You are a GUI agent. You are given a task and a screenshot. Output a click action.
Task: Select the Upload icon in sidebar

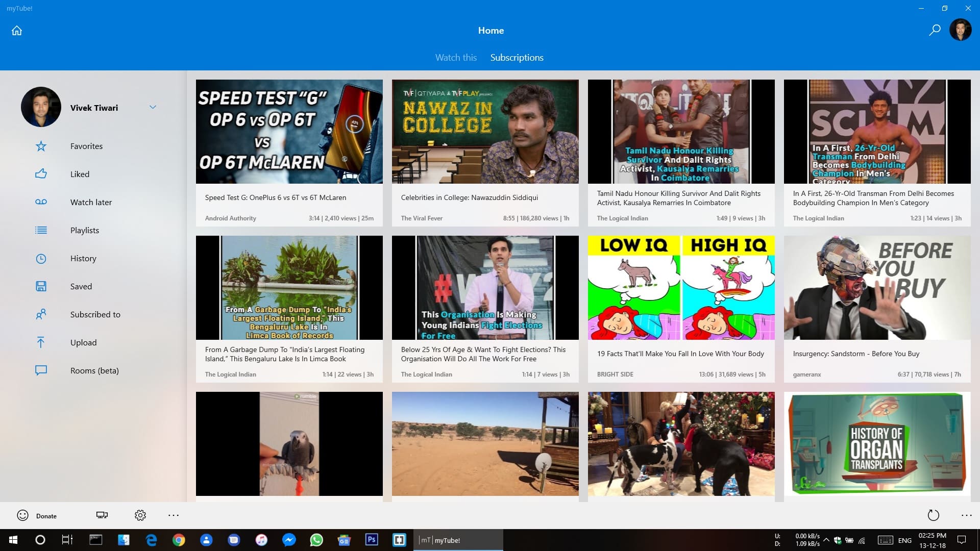click(x=40, y=342)
